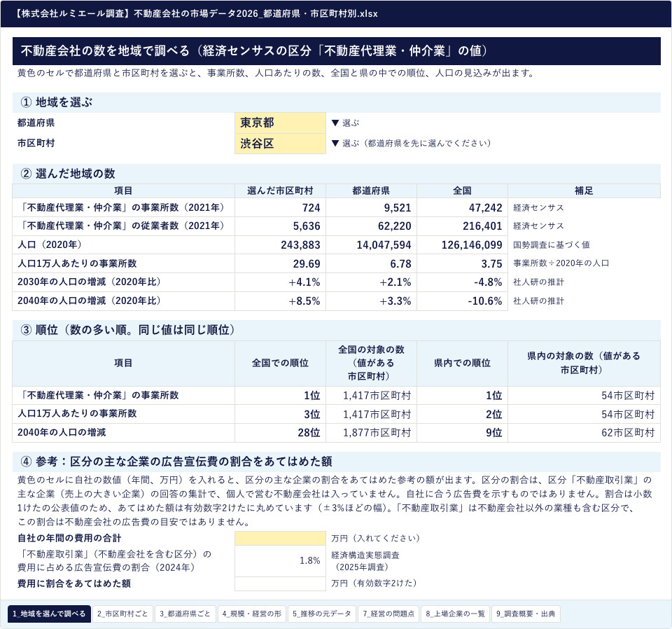The image size is (672, 629).
Task: Click the +2.1% population change cell
Action: pos(371,282)
